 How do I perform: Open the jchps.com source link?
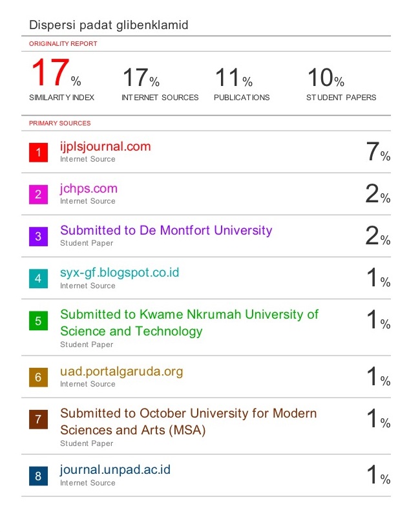(89, 189)
